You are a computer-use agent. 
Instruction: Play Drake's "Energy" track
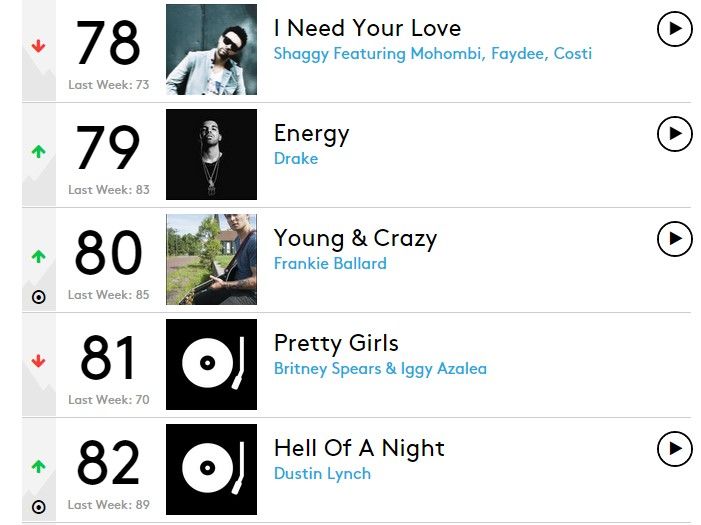[675, 133]
